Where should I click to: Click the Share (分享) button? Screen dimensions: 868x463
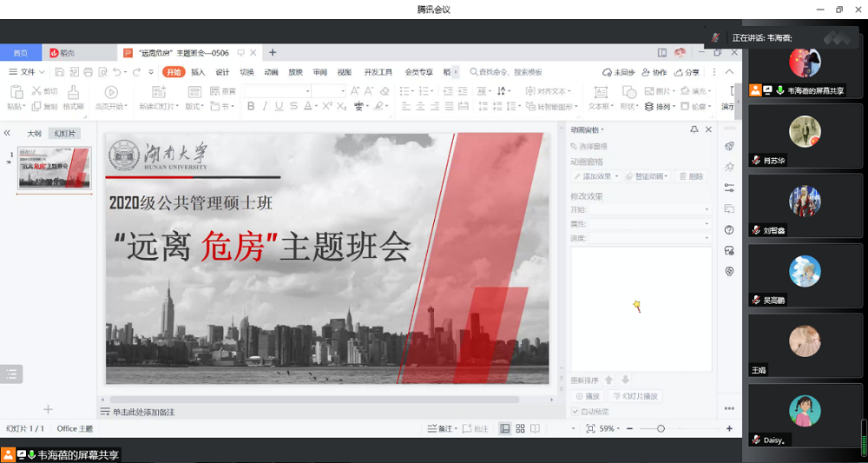tap(687, 72)
